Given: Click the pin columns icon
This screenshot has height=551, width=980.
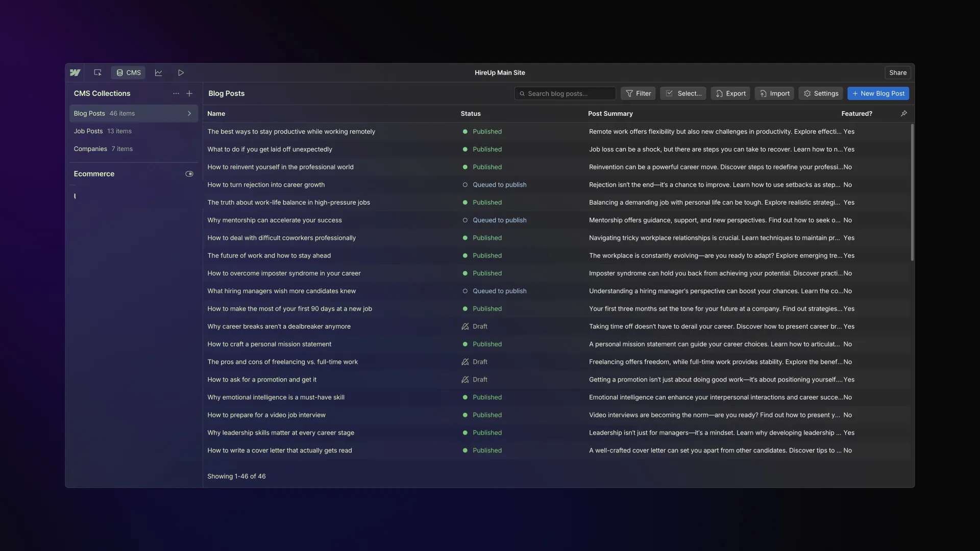Looking at the screenshot, I should tap(904, 113).
